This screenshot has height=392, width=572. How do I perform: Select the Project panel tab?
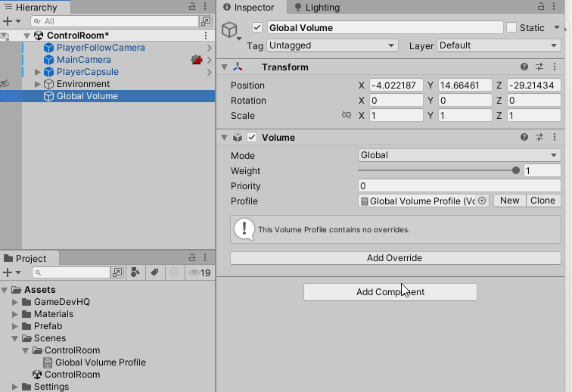click(x=30, y=258)
